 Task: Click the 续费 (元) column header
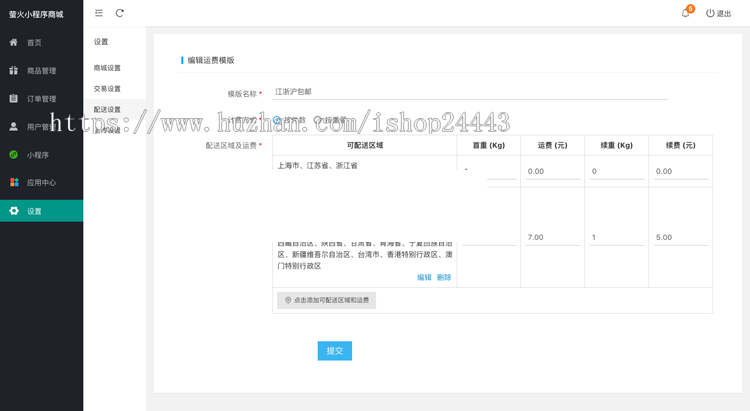click(x=681, y=145)
